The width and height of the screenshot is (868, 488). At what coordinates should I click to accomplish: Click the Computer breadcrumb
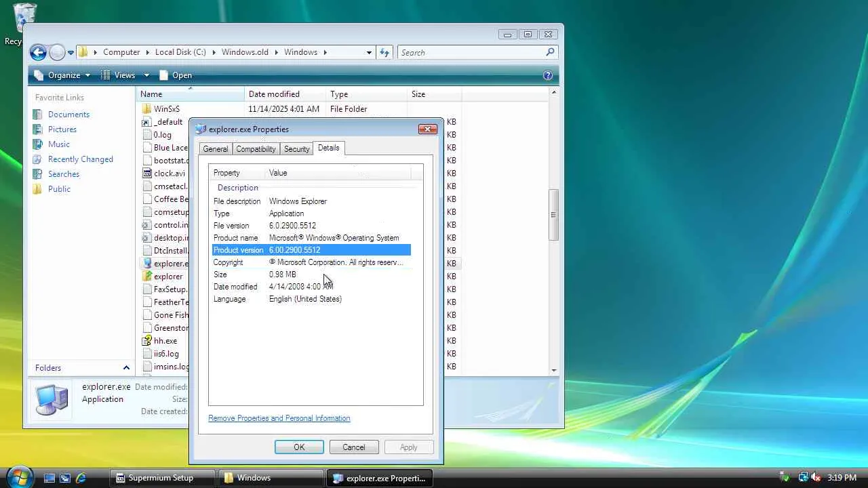121,52
